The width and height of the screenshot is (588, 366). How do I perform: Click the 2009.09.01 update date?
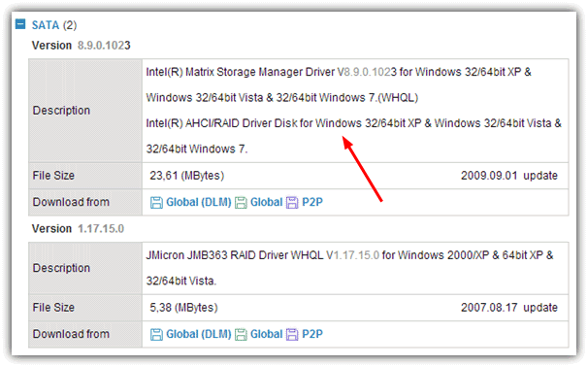[x=508, y=176]
